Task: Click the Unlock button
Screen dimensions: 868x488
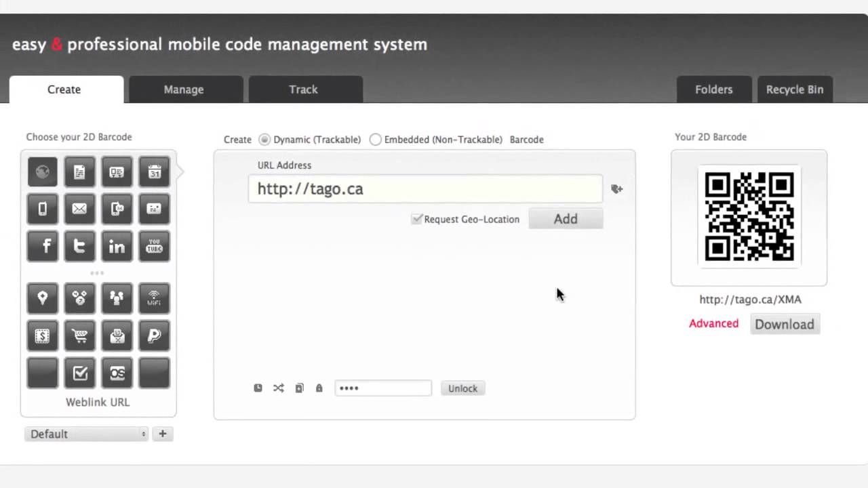Action: (463, 388)
